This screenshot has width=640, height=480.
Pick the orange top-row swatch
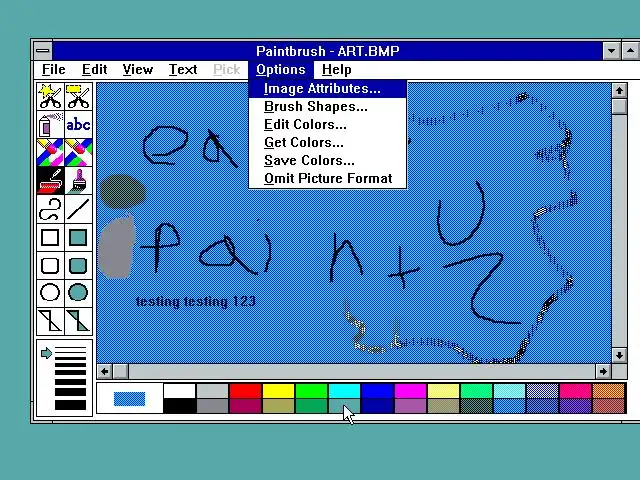point(609,391)
